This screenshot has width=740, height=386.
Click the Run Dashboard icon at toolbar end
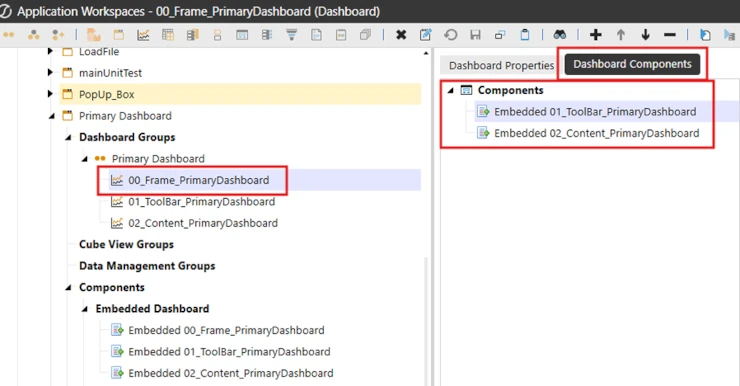(x=730, y=35)
